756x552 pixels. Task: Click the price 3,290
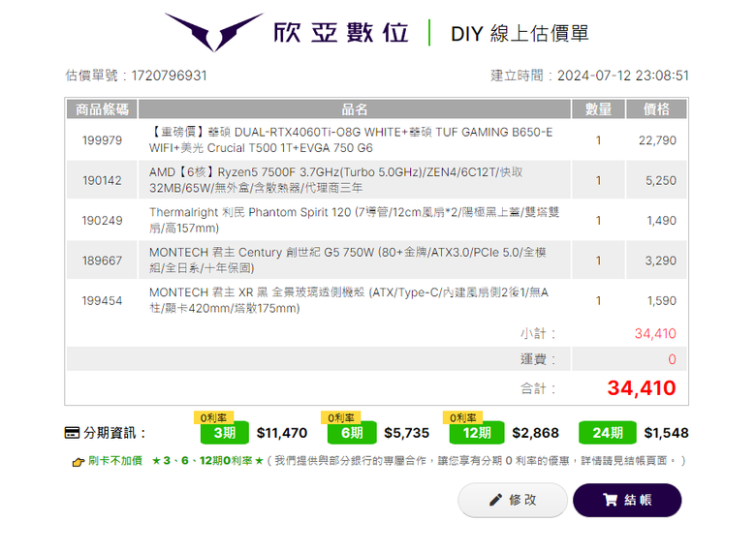pos(661,261)
